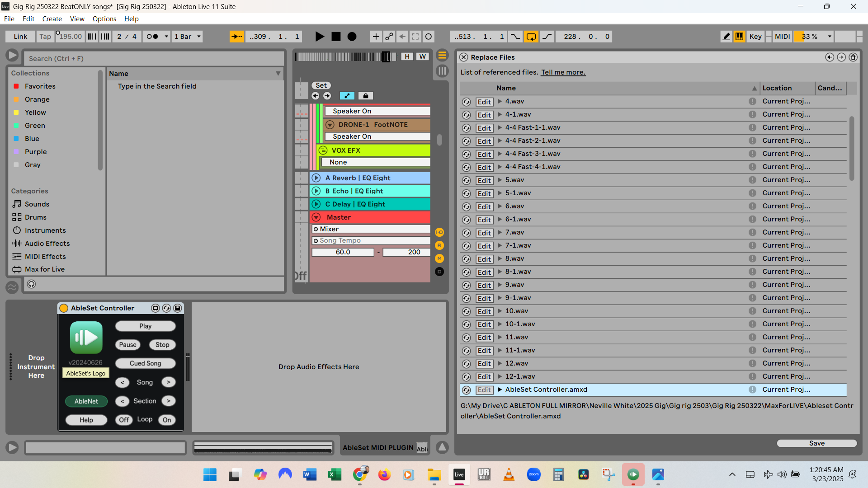Image resolution: width=868 pixels, height=488 pixels.
Task: Enable Follow playback arrow button
Action: 236,37
